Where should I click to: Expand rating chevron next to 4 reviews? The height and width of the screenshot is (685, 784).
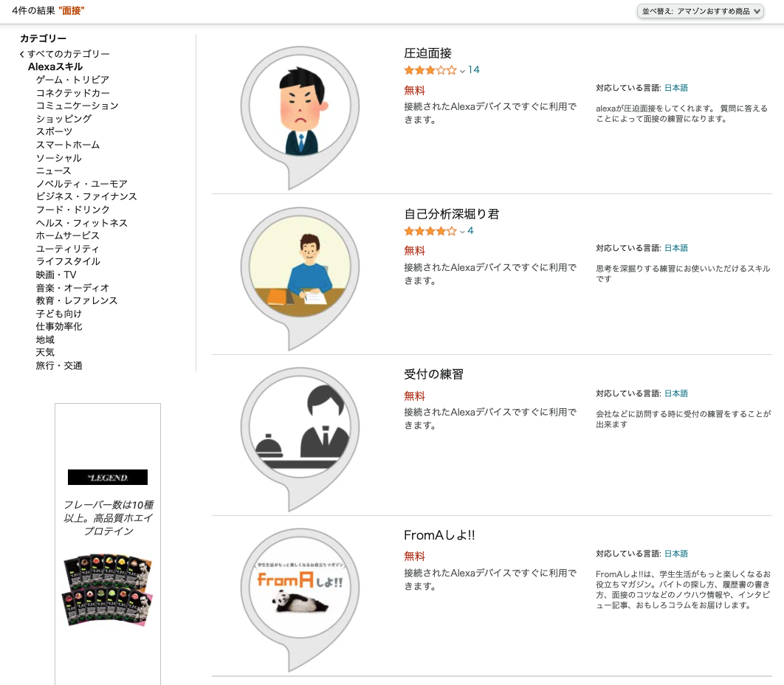pos(462,232)
